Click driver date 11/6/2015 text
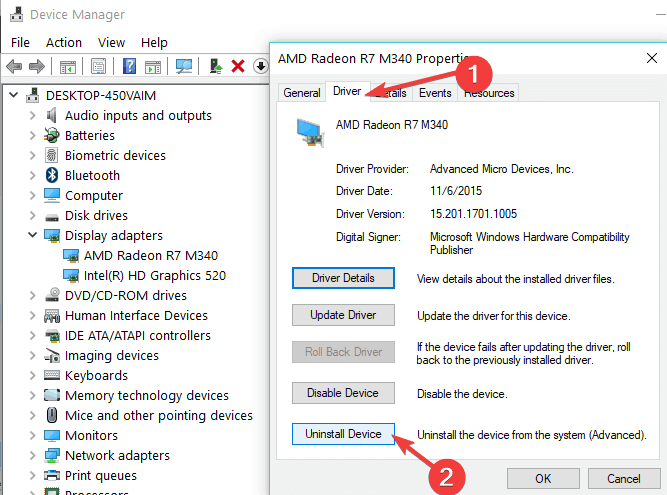Viewport: 667px width, 495px height. click(456, 191)
